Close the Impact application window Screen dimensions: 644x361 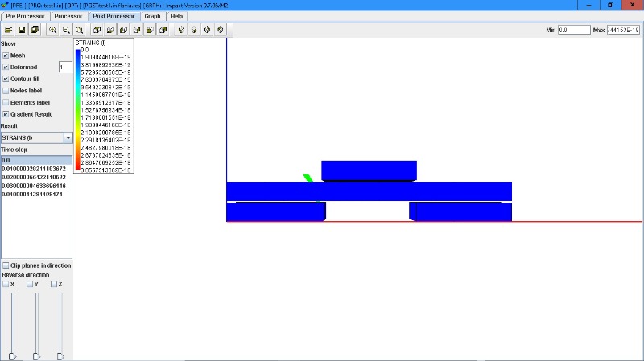[633, 5]
